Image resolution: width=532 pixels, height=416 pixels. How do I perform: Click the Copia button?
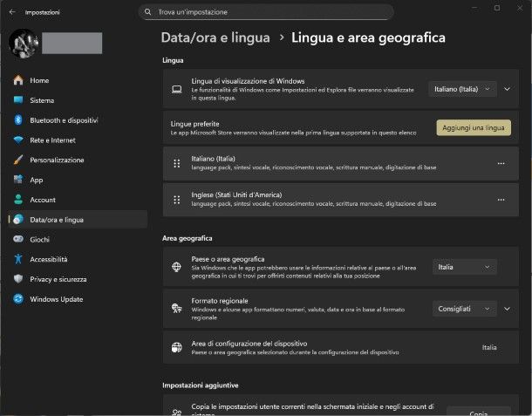pos(479,412)
